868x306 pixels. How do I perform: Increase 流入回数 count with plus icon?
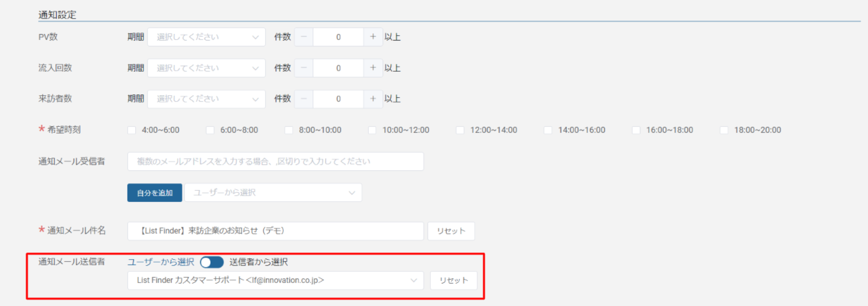373,68
